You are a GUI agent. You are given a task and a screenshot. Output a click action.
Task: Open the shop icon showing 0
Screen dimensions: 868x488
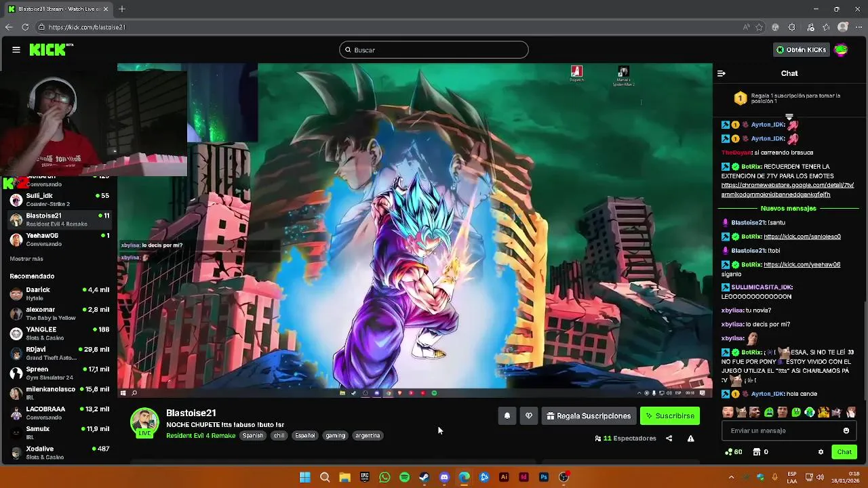[761, 452]
